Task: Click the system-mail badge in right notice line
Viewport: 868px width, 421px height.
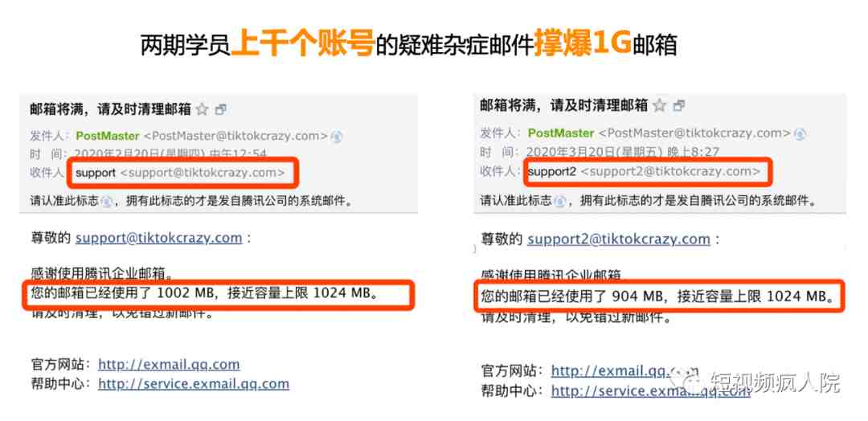Action: (x=560, y=201)
